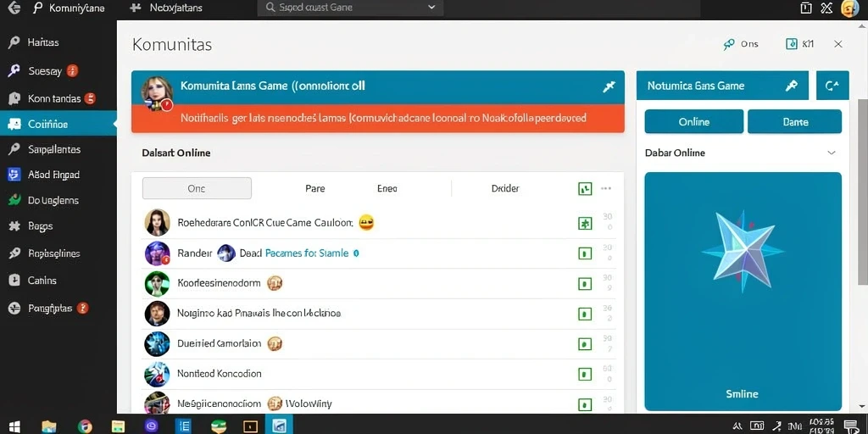Open the three-dots menu in tab row
The width and height of the screenshot is (868, 434).
606,189
